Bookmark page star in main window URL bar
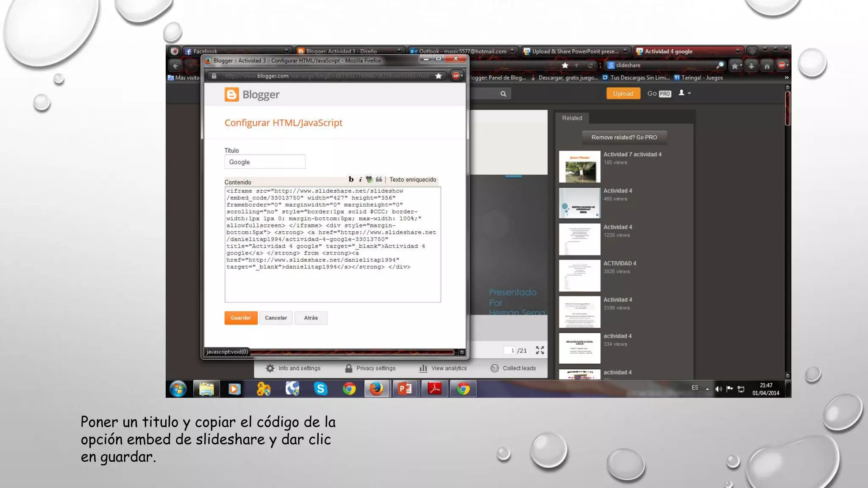 click(565, 65)
